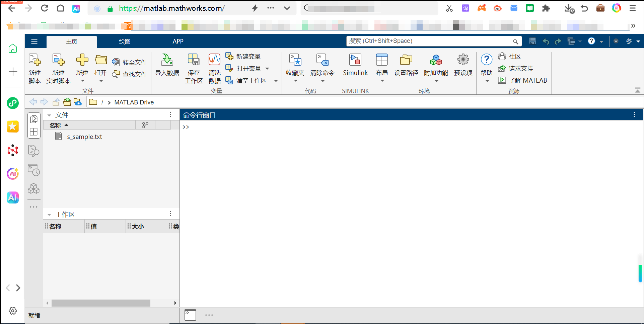Go up one folder level in address bar
This screenshot has width=644, height=324.
pos(56,102)
